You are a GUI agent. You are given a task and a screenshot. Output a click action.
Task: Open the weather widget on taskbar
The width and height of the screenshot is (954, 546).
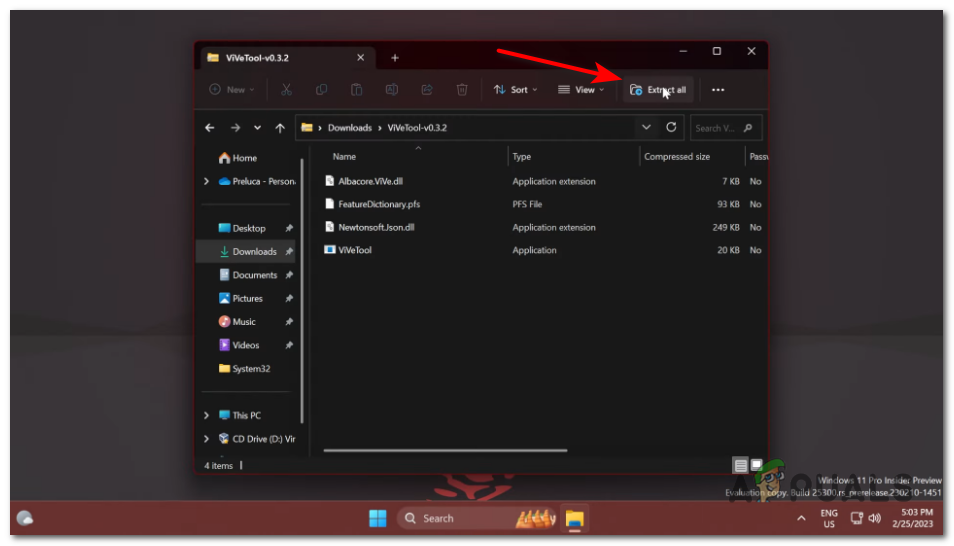coord(24,519)
